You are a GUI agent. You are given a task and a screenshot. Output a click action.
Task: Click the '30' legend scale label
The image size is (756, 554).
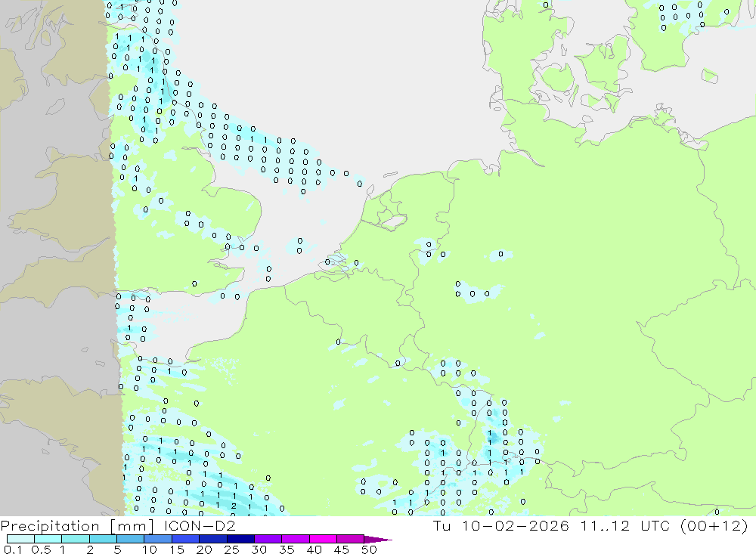pos(259,549)
